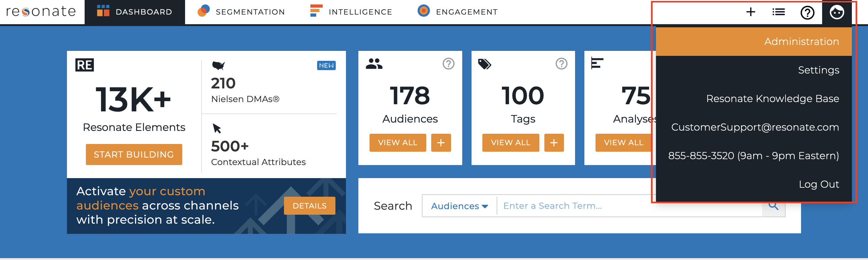The width and height of the screenshot is (868, 260).
Task: Open help for Tags card
Action: pyautogui.click(x=561, y=64)
